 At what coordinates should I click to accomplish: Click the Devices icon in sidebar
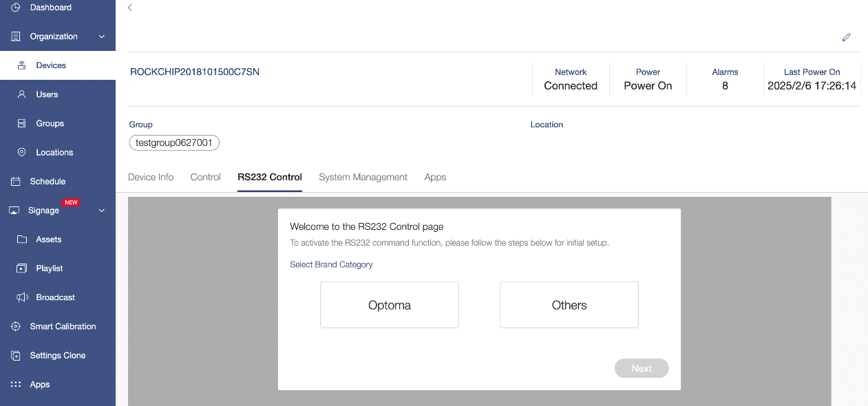tap(22, 65)
